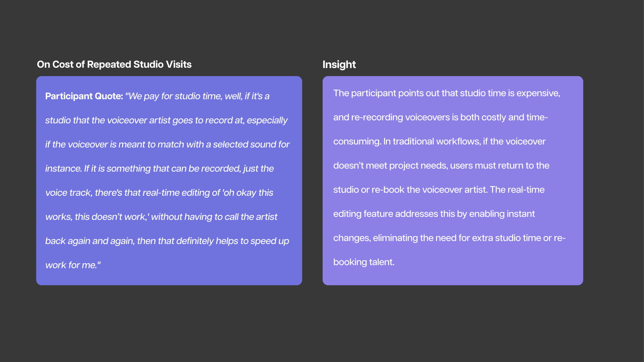Click the line 'studio or re-book the voiceover artist'
644x362 pixels.
(x=439, y=190)
